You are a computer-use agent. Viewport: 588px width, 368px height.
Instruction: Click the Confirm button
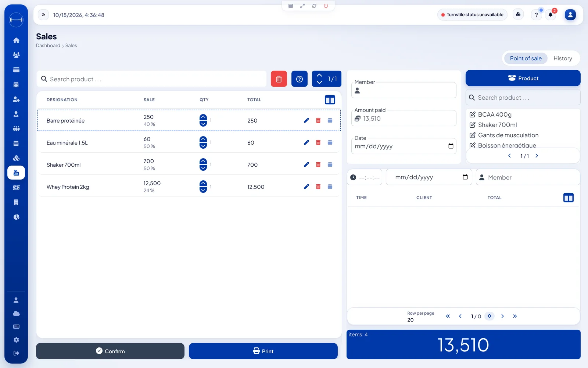click(x=110, y=351)
